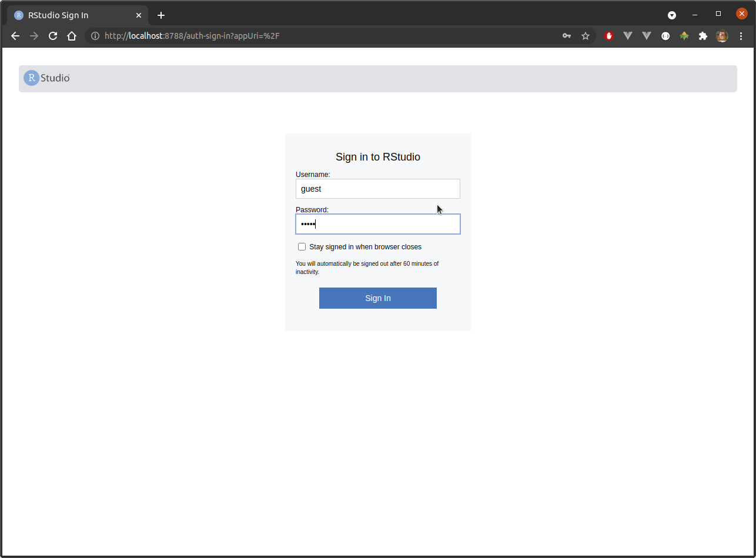This screenshot has width=756, height=558.
Task: Click the browser forward arrow
Action: pos(34,36)
